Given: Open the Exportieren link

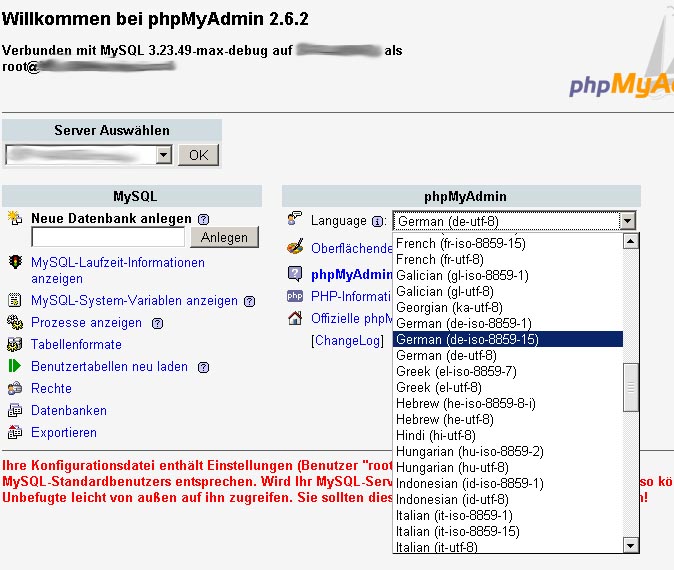Looking at the screenshot, I should tap(64, 432).
